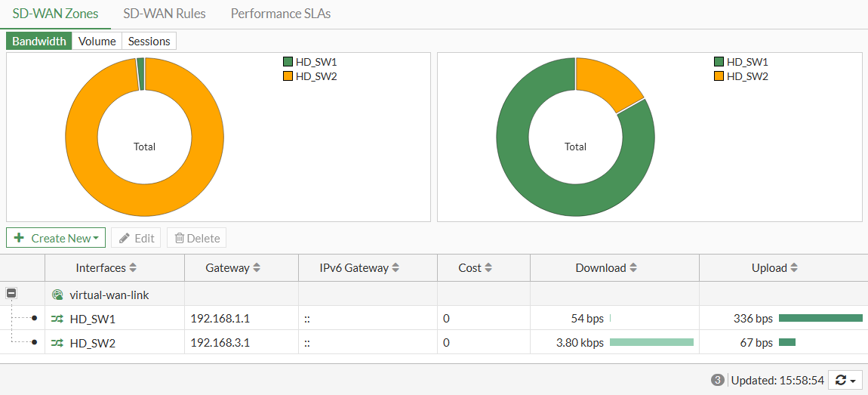
Task: Sort by the Download column sort icon
Action: pyautogui.click(x=633, y=268)
